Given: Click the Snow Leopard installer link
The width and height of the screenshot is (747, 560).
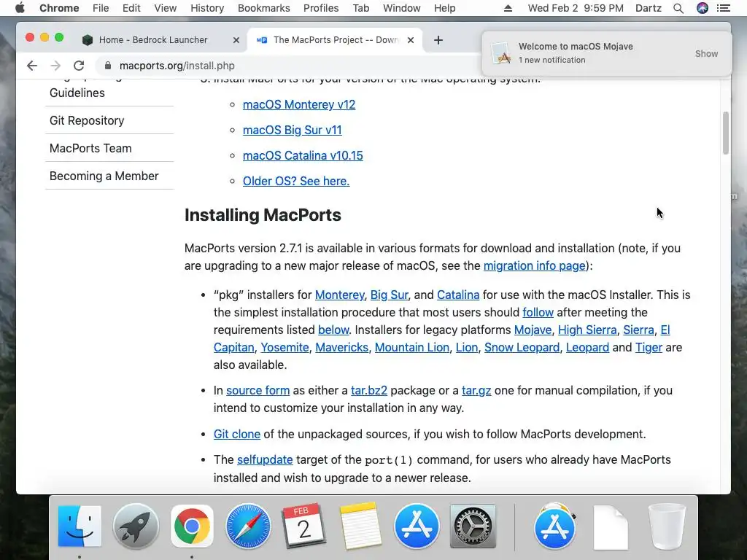Looking at the screenshot, I should point(522,347).
